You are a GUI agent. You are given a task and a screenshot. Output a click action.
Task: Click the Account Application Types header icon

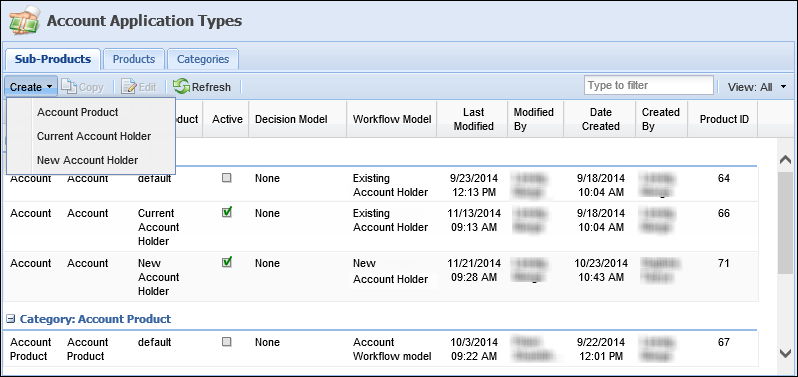24,21
